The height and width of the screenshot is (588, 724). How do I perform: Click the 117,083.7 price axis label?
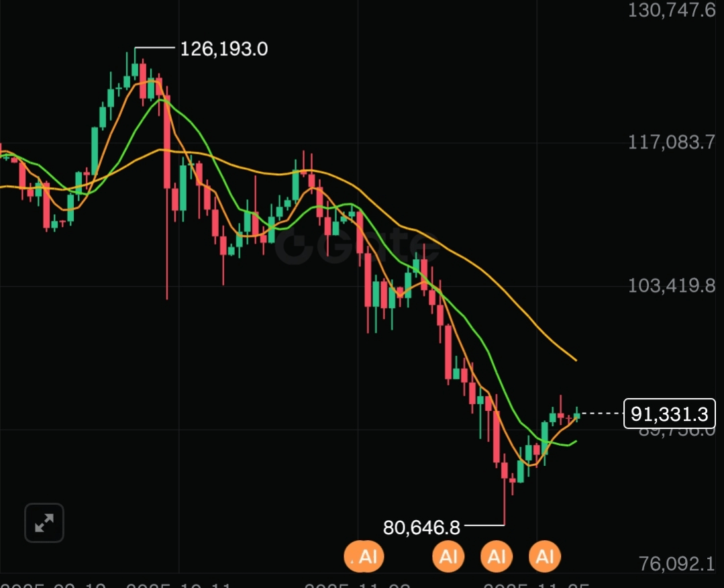pyautogui.click(x=672, y=142)
